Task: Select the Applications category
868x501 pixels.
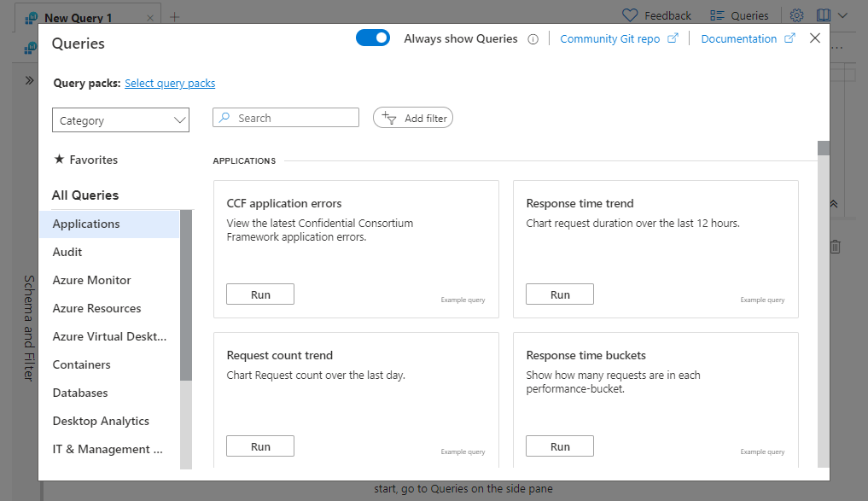Action: point(109,224)
